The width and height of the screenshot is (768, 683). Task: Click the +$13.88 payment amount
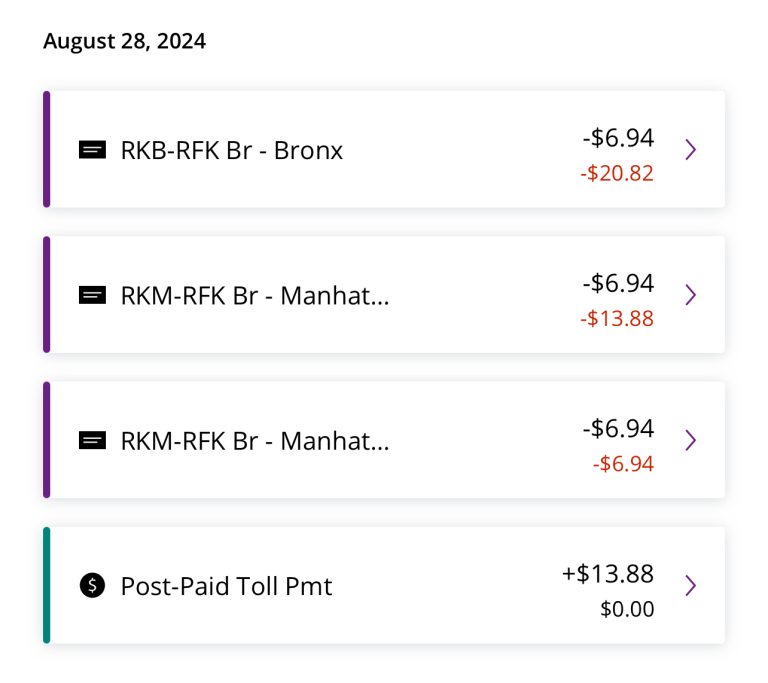pyautogui.click(x=608, y=574)
